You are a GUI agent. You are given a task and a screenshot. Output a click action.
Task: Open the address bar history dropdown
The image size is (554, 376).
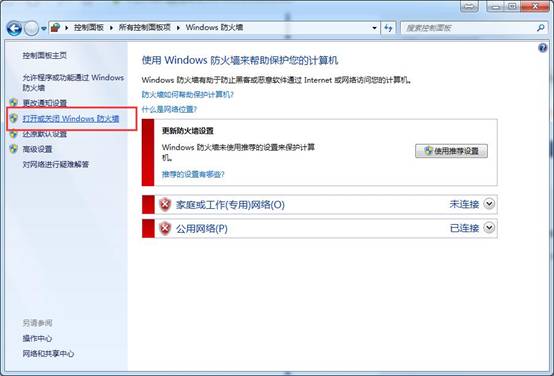point(374,28)
